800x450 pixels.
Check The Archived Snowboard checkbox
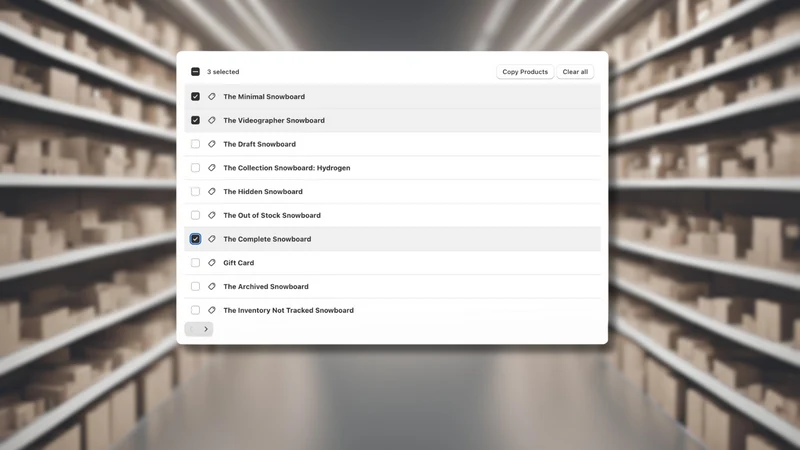[x=195, y=286]
